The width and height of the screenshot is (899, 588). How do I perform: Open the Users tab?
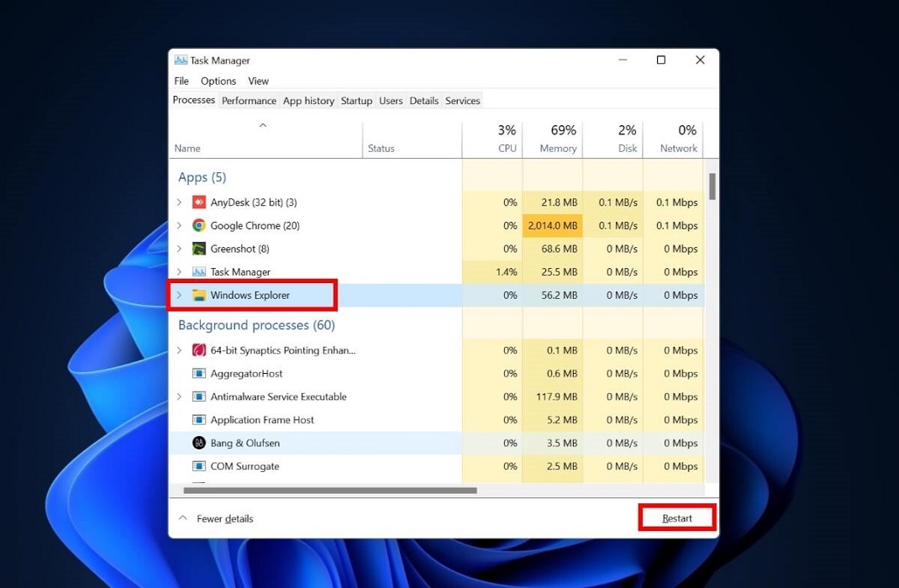coord(391,100)
